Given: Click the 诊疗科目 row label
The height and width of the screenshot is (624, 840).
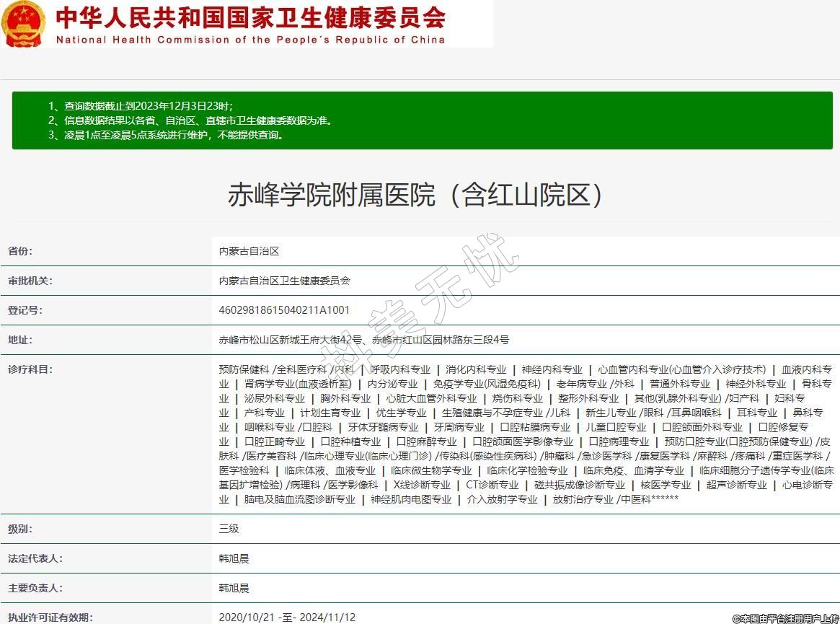Looking at the screenshot, I should pos(30,369).
